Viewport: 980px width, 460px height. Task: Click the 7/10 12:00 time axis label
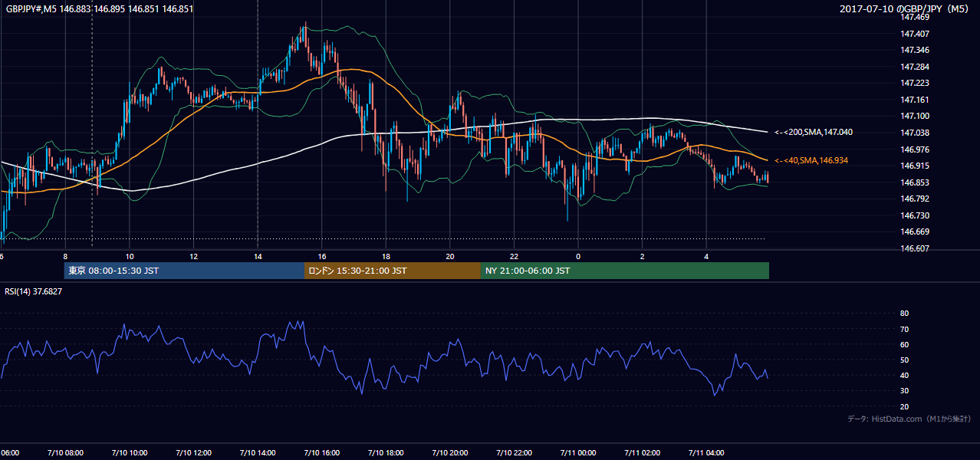(x=193, y=452)
